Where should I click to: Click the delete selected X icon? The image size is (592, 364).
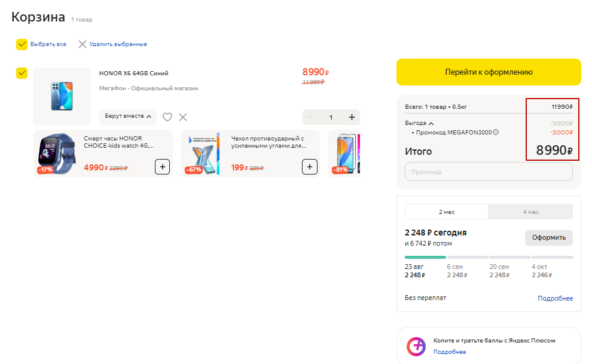click(83, 44)
